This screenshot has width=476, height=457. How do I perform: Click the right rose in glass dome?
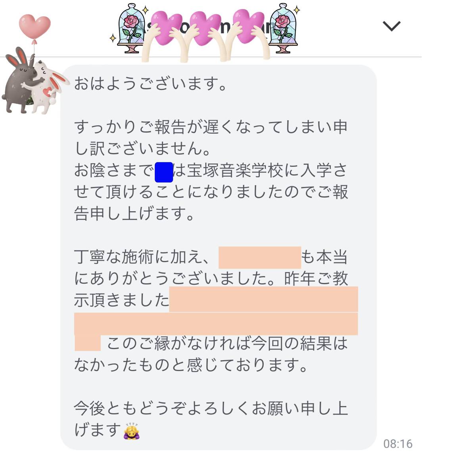coord(282,29)
